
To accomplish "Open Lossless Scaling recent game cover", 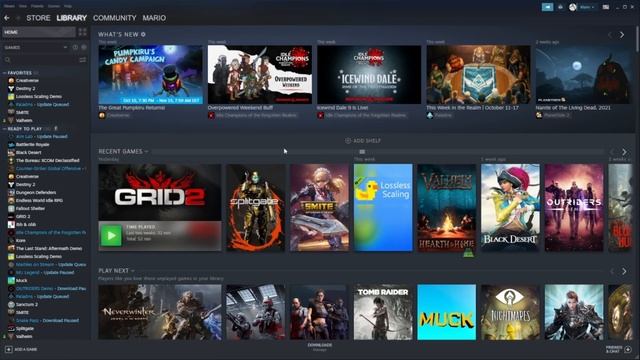I will point(383,207).
